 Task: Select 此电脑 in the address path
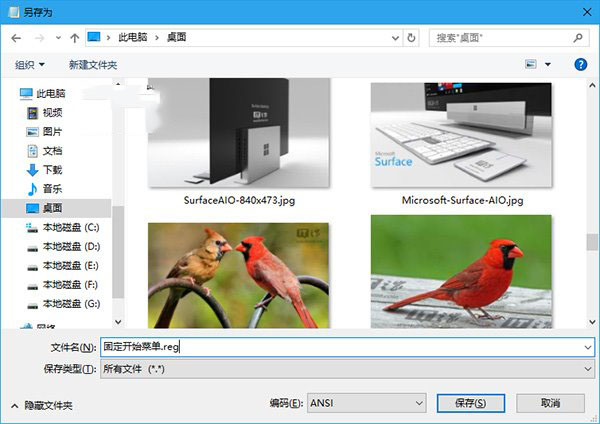coord(133,37)
